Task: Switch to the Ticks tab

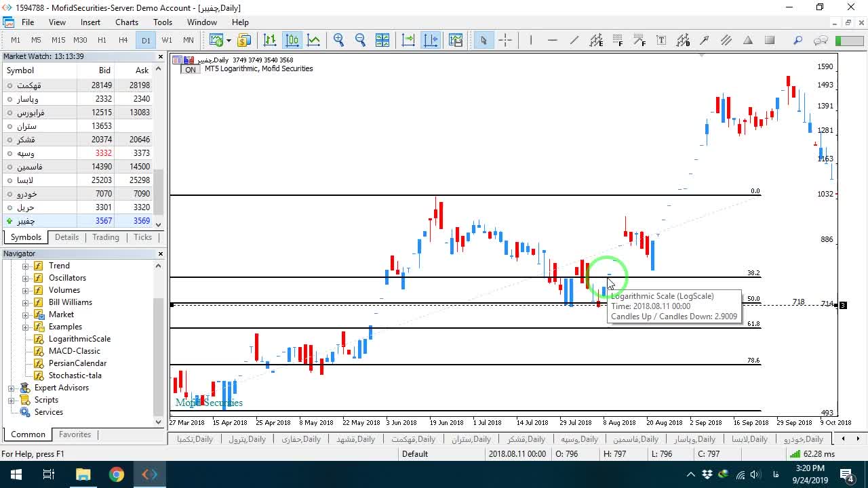Action: tap(142, 237)
